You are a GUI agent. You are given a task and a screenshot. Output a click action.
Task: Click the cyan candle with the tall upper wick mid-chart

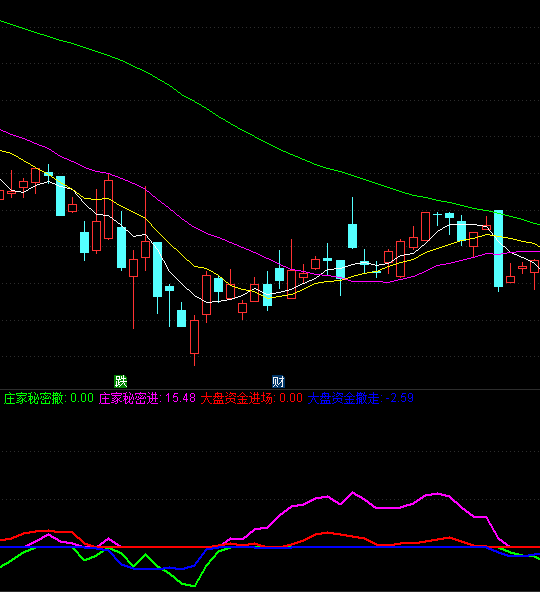[352, 236]
